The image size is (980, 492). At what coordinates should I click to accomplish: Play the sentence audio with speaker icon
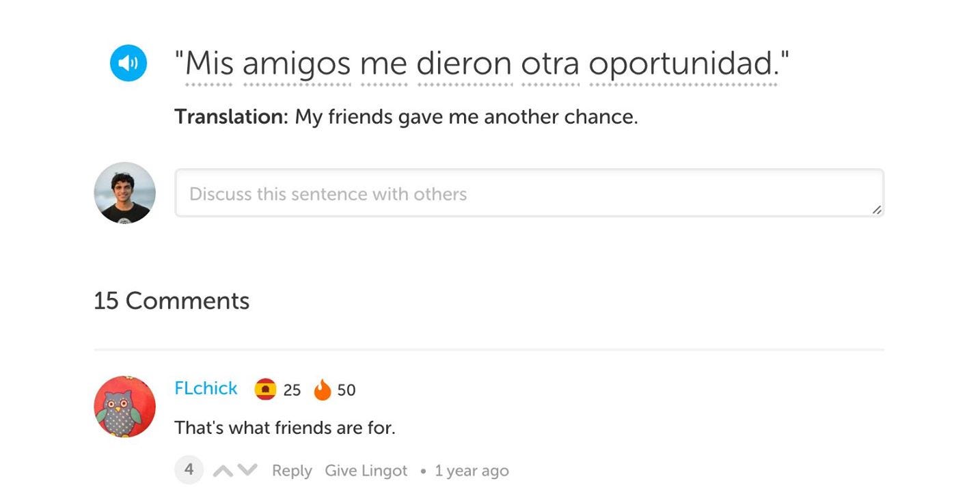(128, 64)
